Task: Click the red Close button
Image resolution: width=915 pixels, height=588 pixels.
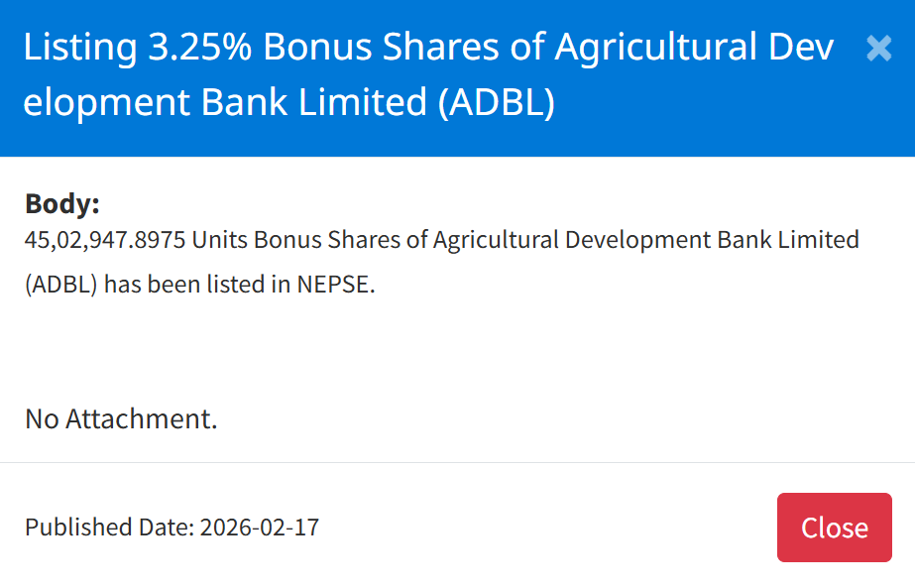Action: tap(835, 528)
